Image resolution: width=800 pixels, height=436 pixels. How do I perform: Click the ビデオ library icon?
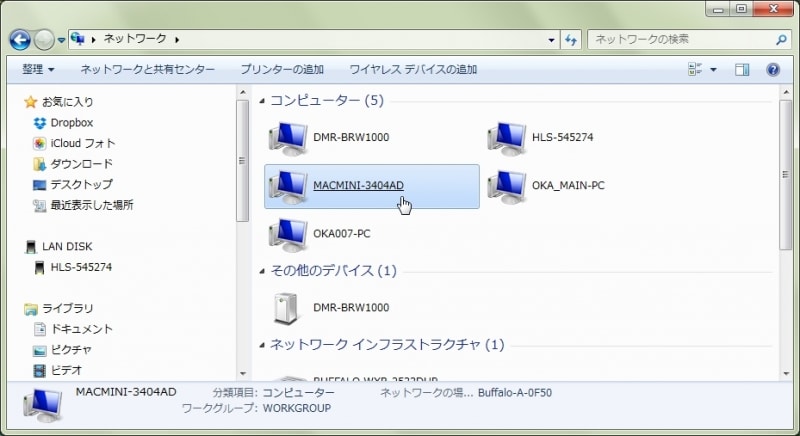pos(39,371)
